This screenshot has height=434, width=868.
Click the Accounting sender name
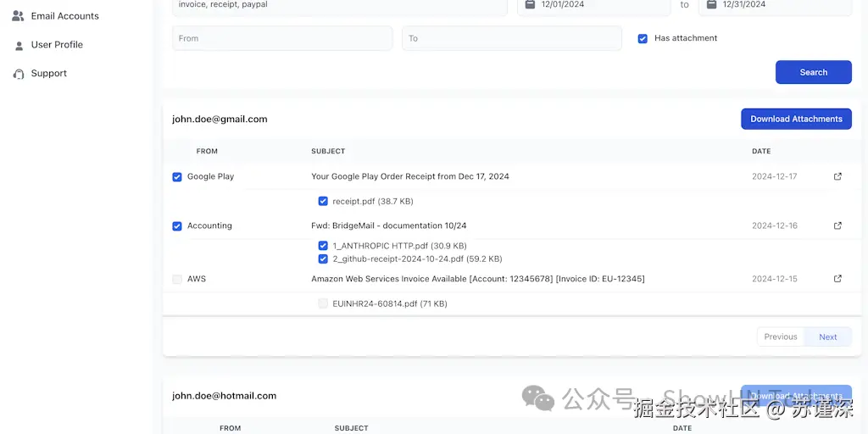point(209,225)
